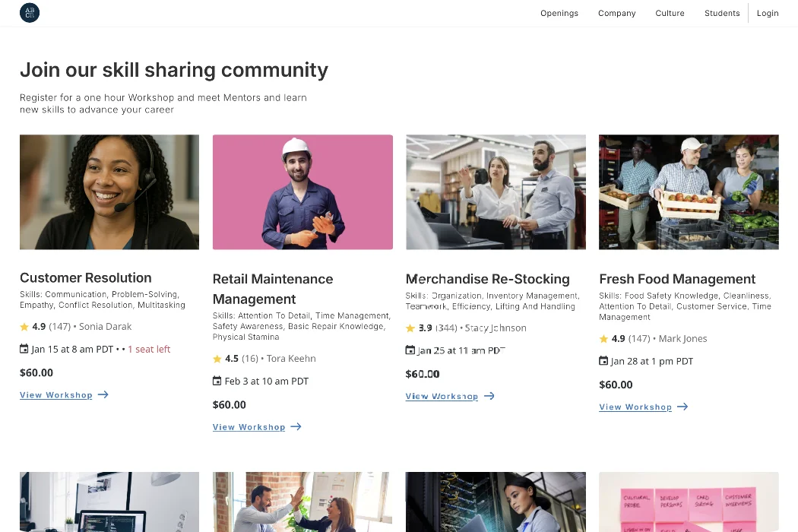
Task: Click the calendar icon next to Jan 15 date
Action: (x=24, y=349)
